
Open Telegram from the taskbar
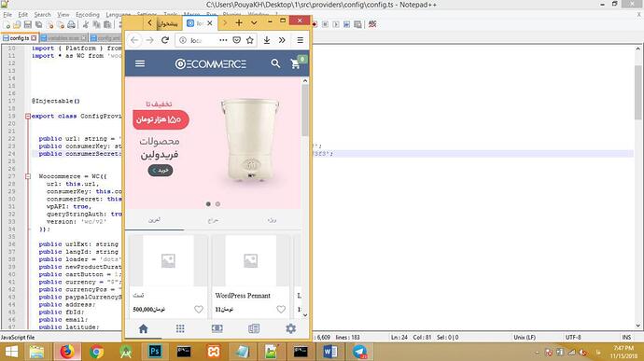click(359, 352)
